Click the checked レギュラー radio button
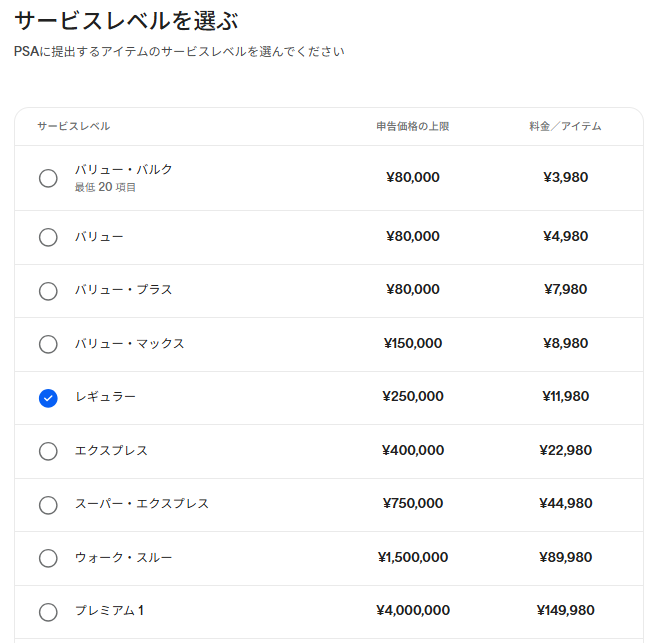655x643 pixels. click(x=48, y=398)
